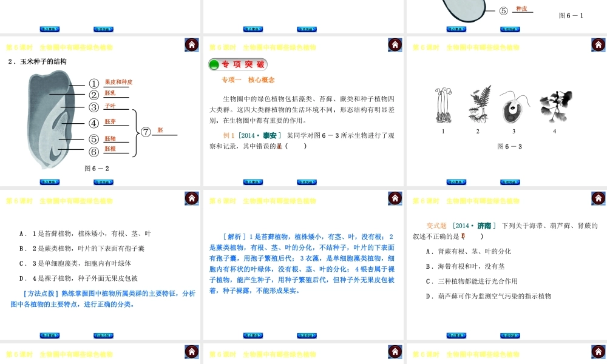Click the 考点聚焦 button on the 解析 slide
Viewport: 607px width, 364px height.
click(x=253, y=335)
